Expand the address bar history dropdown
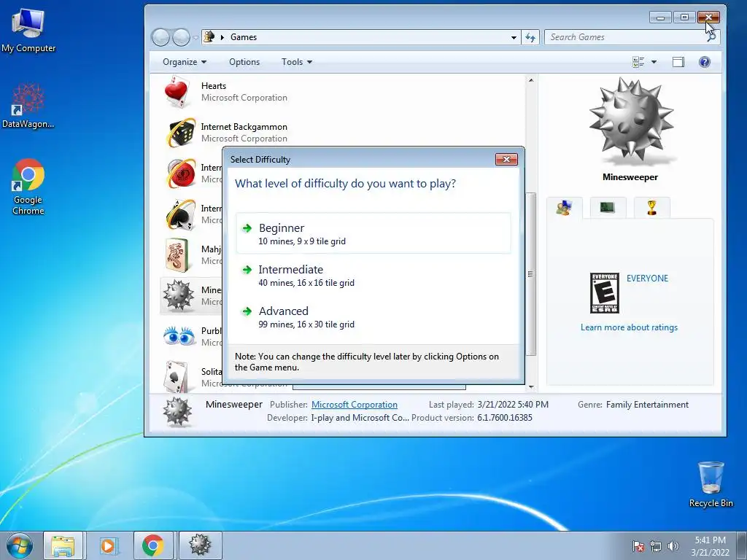Screen dimensions: 747x560 click(514, 37)
